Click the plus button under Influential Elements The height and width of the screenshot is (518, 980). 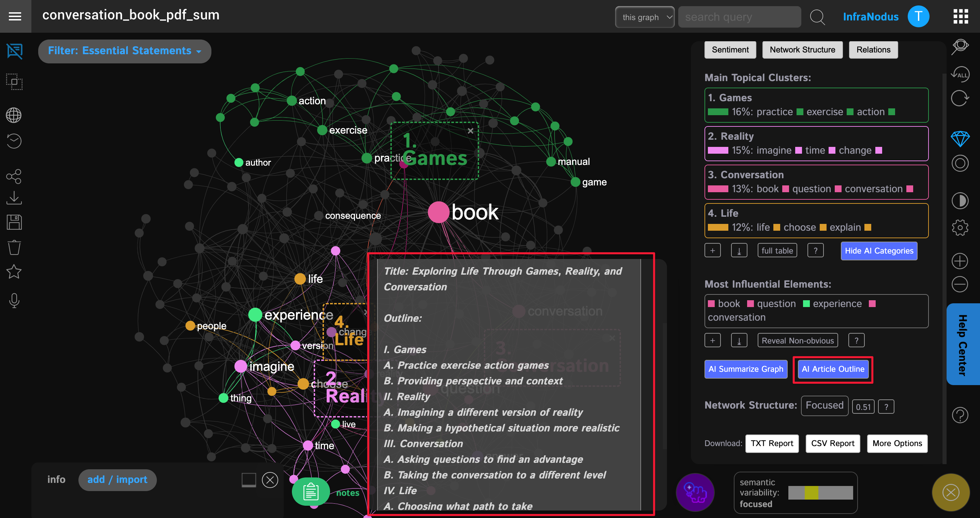click(x=713, y=340)
